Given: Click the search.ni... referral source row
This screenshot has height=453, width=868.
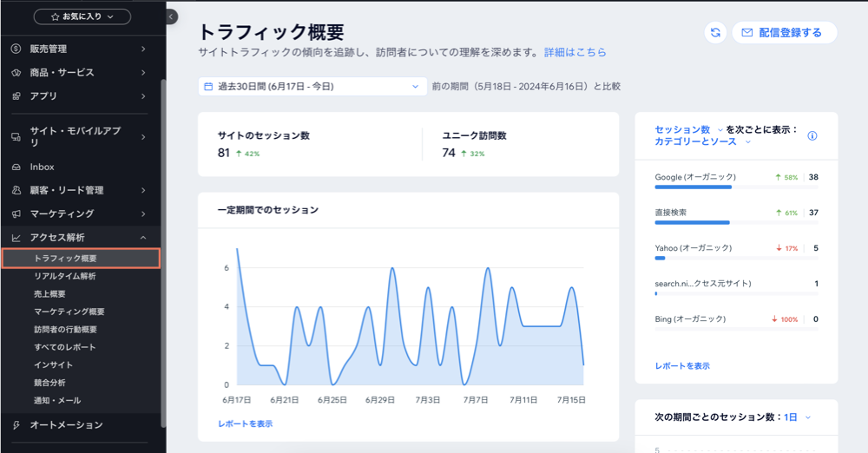Looking at the screenshot, I should 736,287.
